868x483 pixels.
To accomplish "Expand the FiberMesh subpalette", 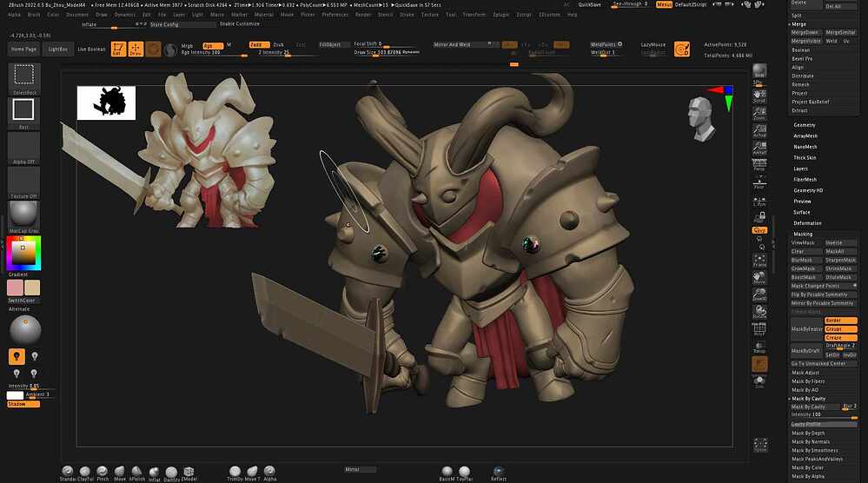I will pyautogui.click(x=805, y=180).
